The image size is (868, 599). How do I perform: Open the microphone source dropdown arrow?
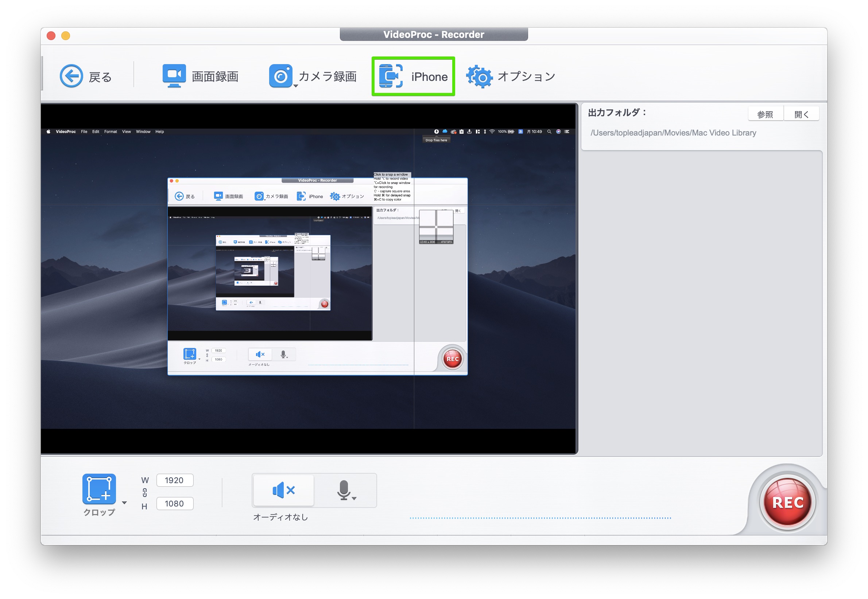tap(354, 499)
